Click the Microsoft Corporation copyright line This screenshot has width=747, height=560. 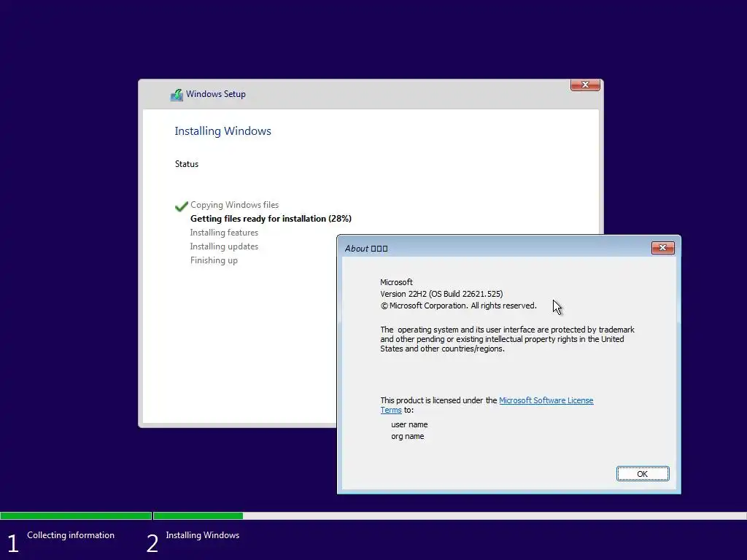pos(458,306)
